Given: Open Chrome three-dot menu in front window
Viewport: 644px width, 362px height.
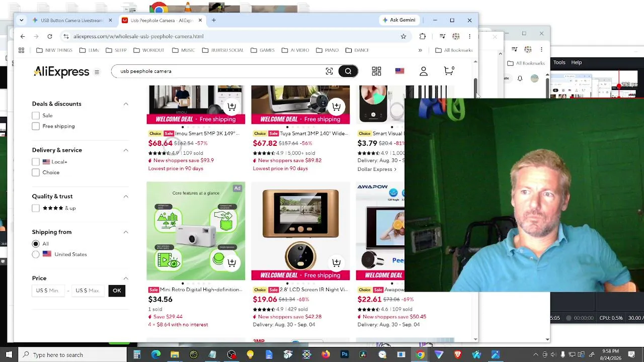Looking at the screenshot, I should click(469, 36).
